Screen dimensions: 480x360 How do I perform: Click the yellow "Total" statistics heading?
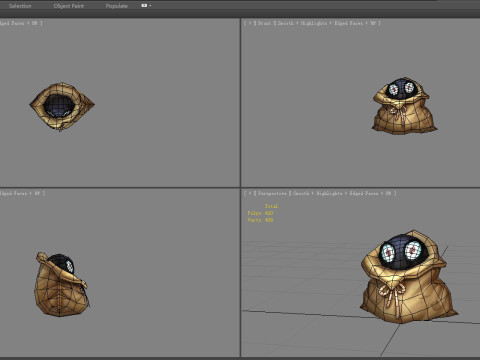271,206
